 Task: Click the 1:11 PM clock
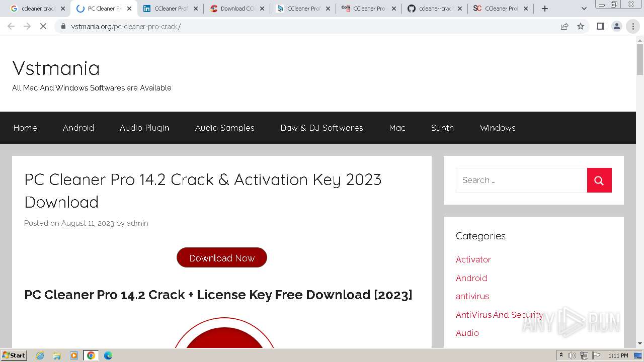[x=618, y=355]
